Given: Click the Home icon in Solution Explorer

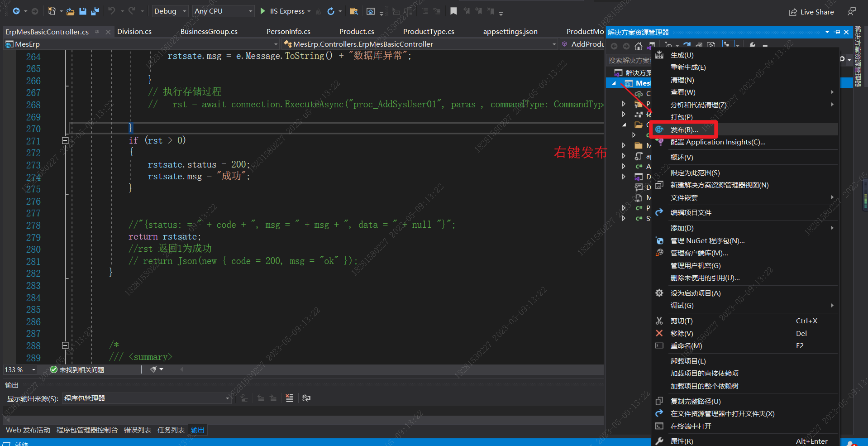Looking at the screenshot, I should 638,46.
